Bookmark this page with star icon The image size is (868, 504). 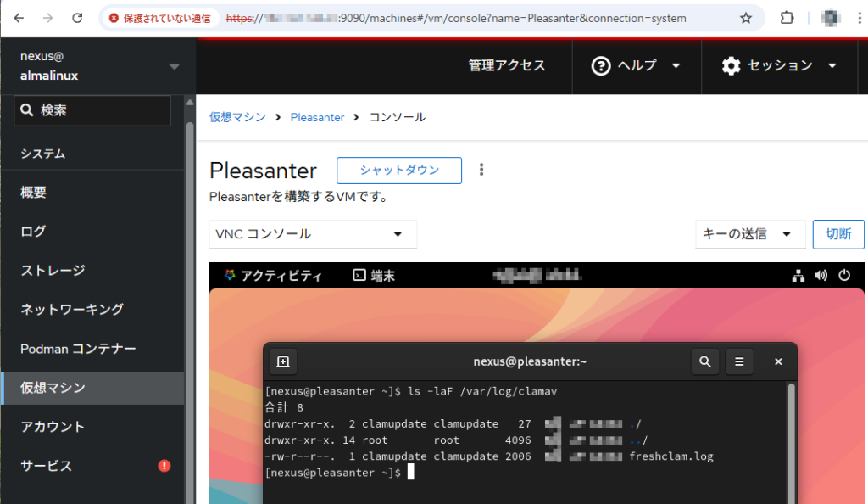[746, 18]
